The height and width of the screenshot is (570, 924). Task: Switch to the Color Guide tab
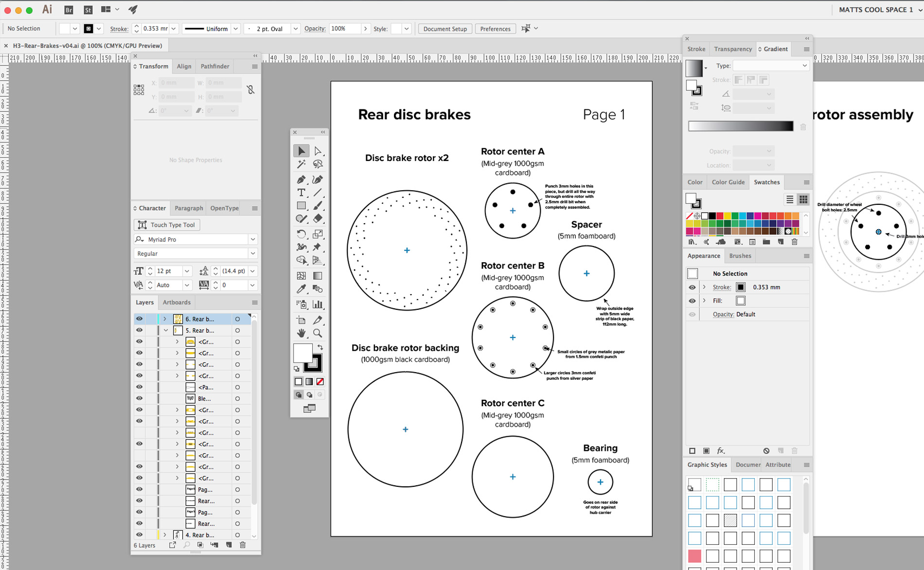point(728,182)
